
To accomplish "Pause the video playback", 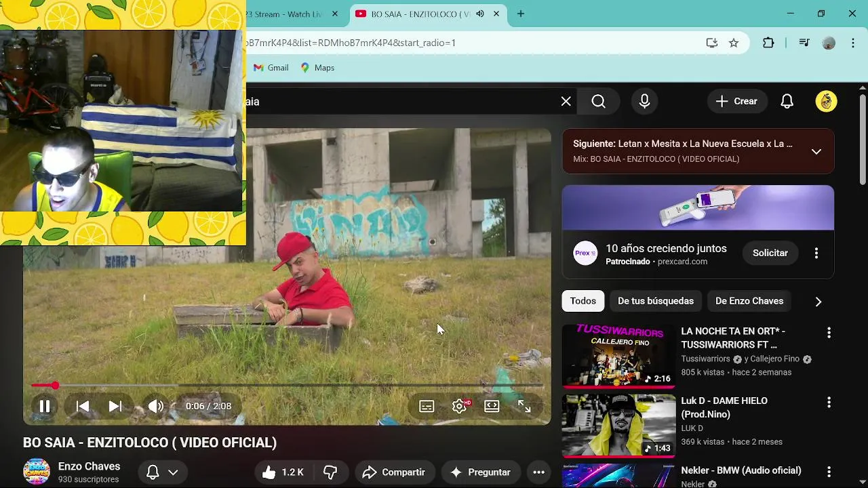I will click(45, 406).
